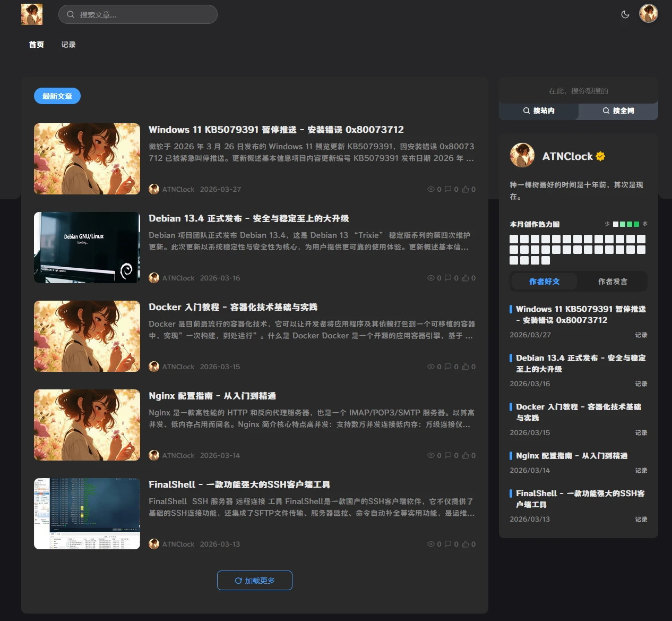
Task: Open sidebar Debian 13.4 post link
Action: point(581,363)
